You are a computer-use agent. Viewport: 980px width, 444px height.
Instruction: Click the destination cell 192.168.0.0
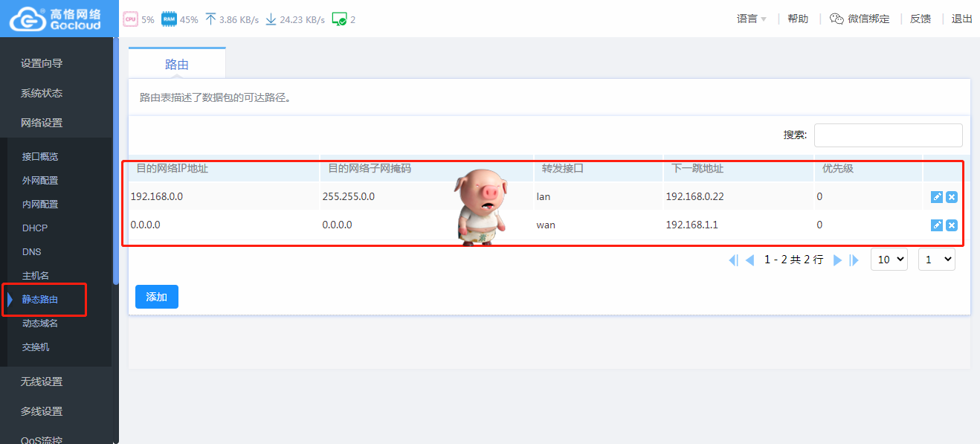156,196
